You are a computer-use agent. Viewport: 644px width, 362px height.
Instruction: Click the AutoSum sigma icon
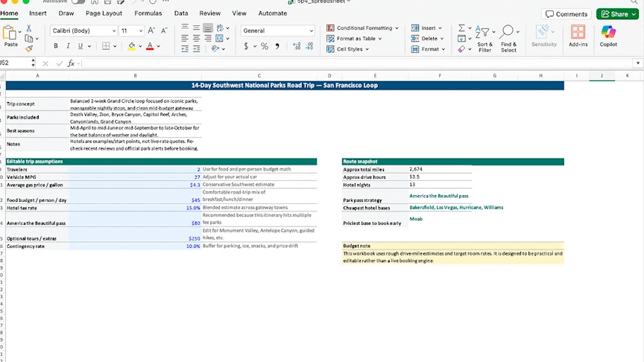461,28
